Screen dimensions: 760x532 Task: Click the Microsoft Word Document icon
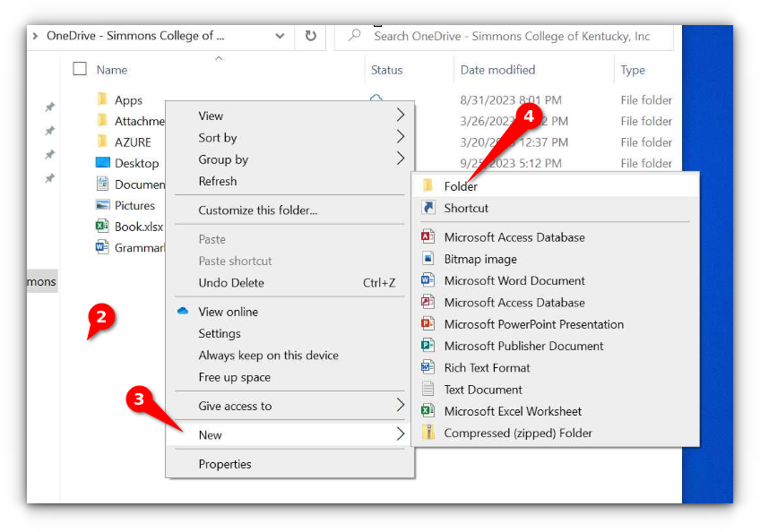(428, 280)
